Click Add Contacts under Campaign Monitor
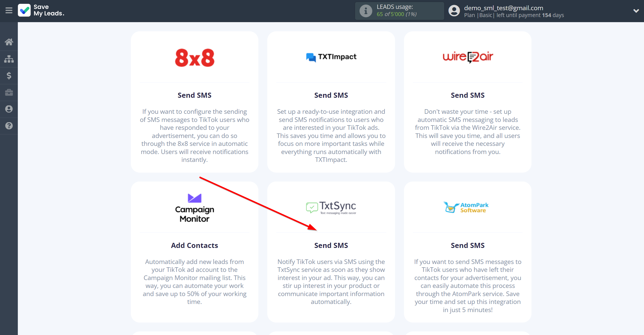This screenshot has height=335, width=644. [x=195, y=245]
